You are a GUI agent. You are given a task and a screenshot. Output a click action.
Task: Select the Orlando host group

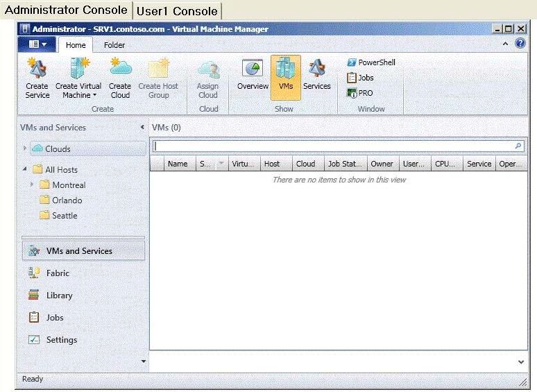[x=60, y=201]
